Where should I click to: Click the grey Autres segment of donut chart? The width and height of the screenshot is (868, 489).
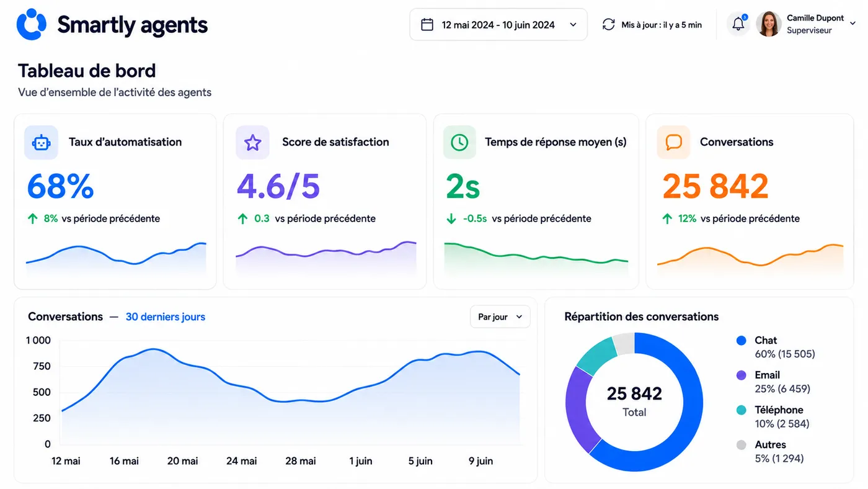point(624,344)
